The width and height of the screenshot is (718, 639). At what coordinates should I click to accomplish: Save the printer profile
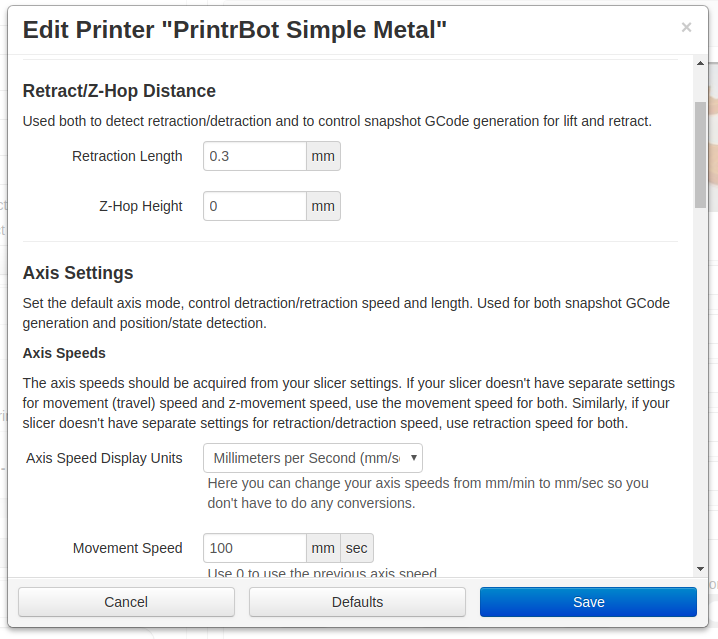588,602
